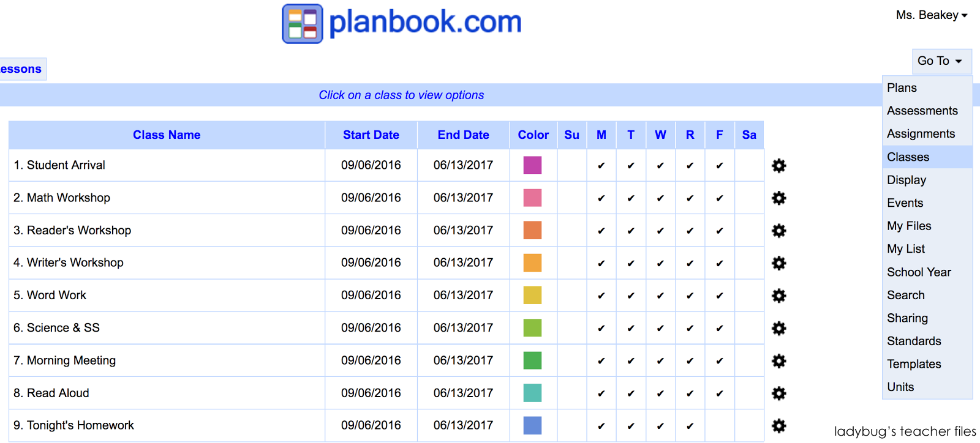Toggle the Monday checkmark for Word Work
This screenshot has width=980, height=443.
pyautogui.click(x=601, y=295)
